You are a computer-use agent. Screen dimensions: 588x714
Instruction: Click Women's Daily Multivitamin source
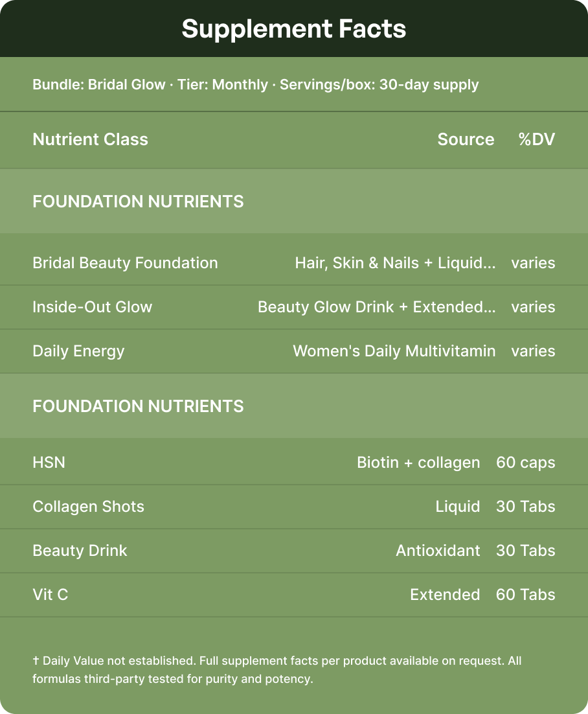[x=394, y=351]
